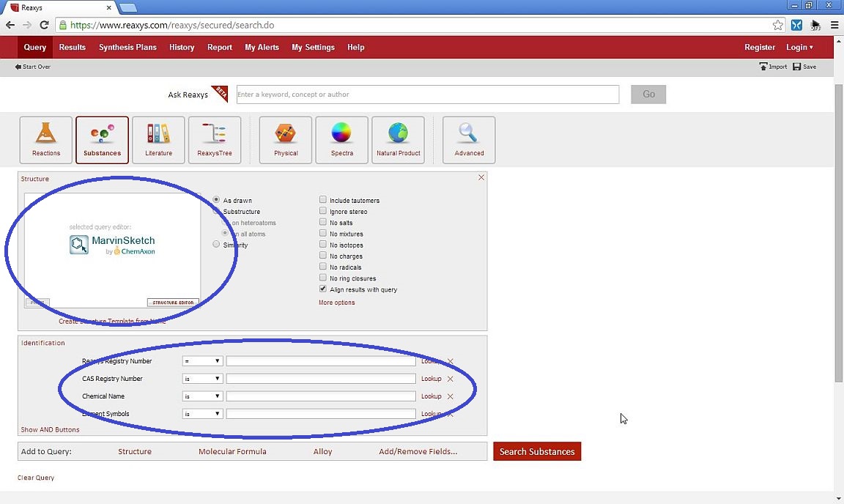Enable No mixtures checkbox
Screen dimensions: 844x504
coord(323,233)
